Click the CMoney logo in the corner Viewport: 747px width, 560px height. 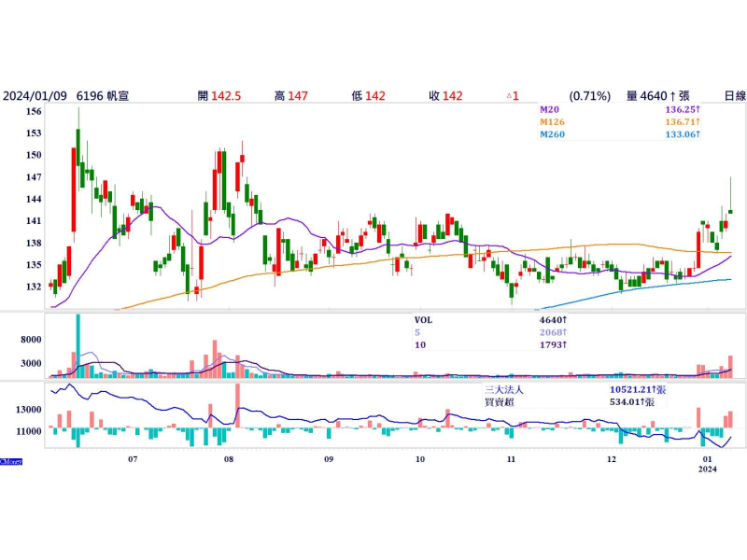(x=10, y=461)
